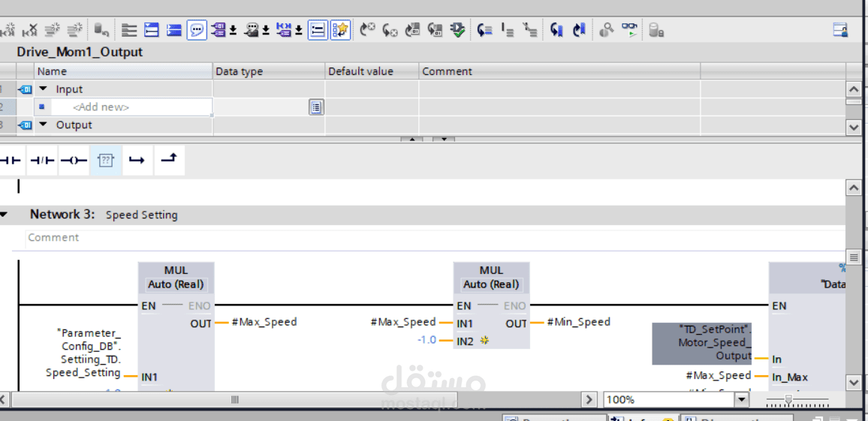Insert a normally closed contact
The image size is (868, 421).
point(42,161)
